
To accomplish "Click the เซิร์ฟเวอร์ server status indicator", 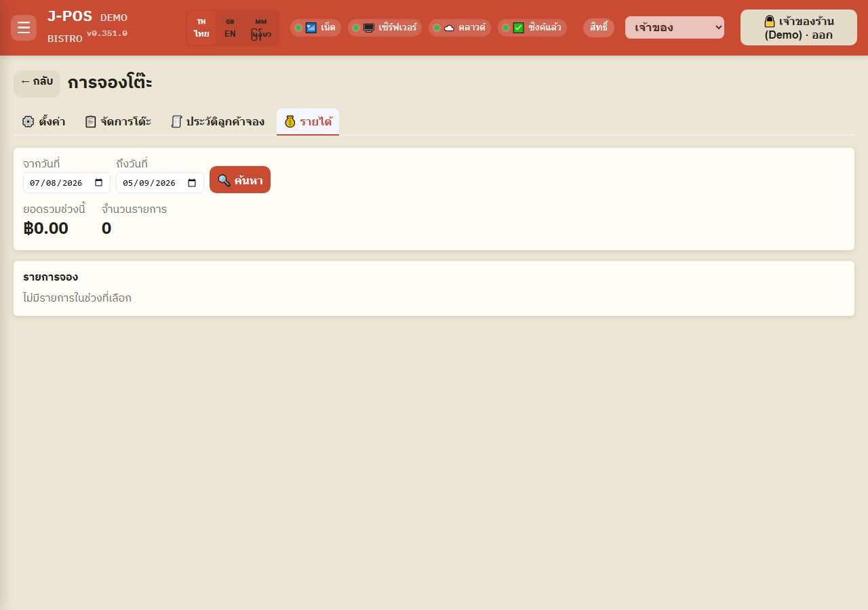I will 385,28.
